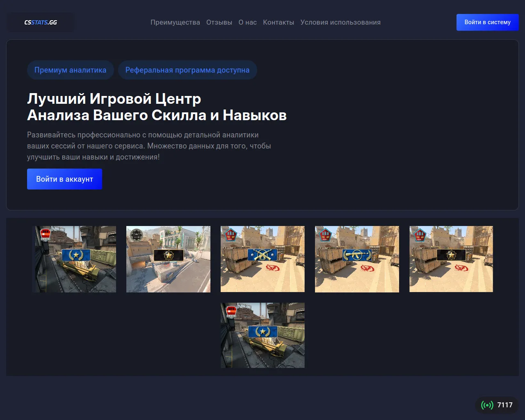Click the green live signal icon
525x420 pixels.
487,405
